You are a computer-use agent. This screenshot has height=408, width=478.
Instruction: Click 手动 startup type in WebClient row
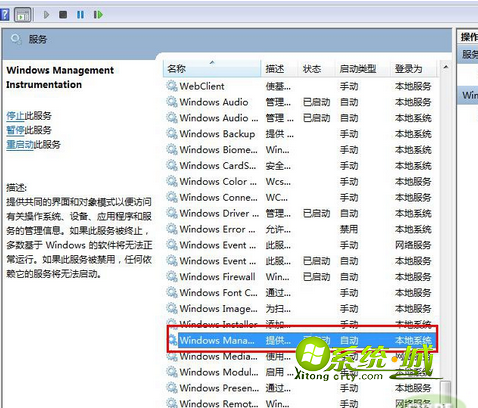(x=349, y=86)
